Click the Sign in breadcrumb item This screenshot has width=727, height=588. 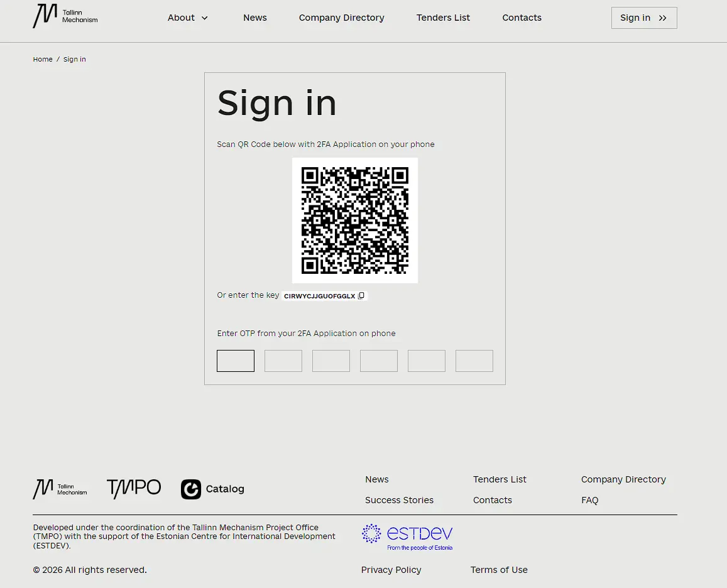(75, 59)
